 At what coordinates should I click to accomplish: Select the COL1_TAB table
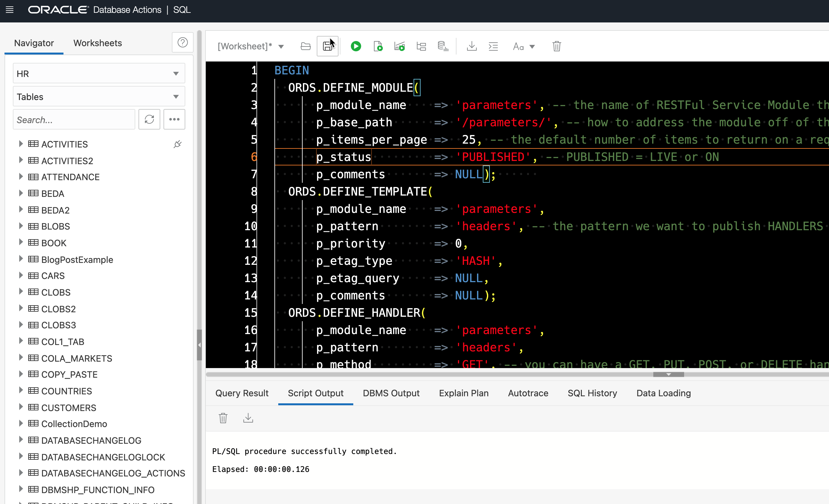click(x=63, y=341)
